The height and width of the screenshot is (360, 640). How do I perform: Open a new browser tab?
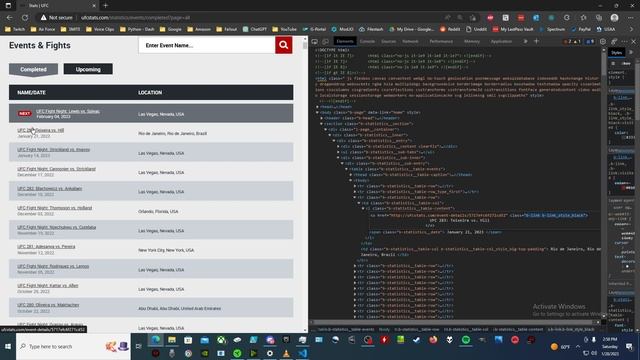pyautogui.click(x=106, y=5)
